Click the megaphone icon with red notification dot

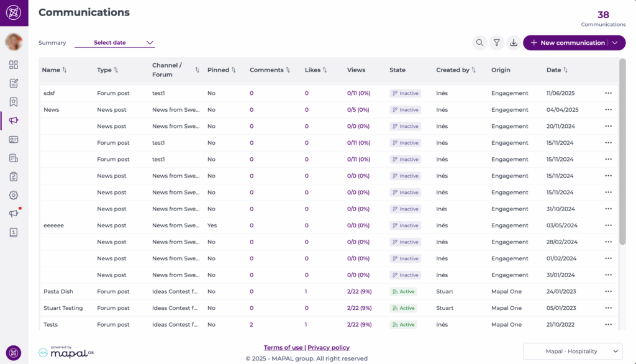pyautogui.click(x=14, y=214)
